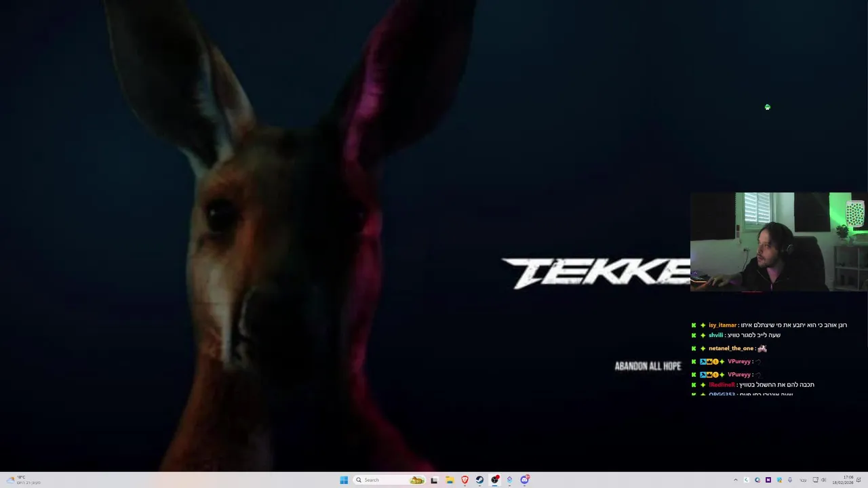This screenshot has width=868, height=488.
Task: Click username isy_itamar in chat
Action: coord(722,325)
